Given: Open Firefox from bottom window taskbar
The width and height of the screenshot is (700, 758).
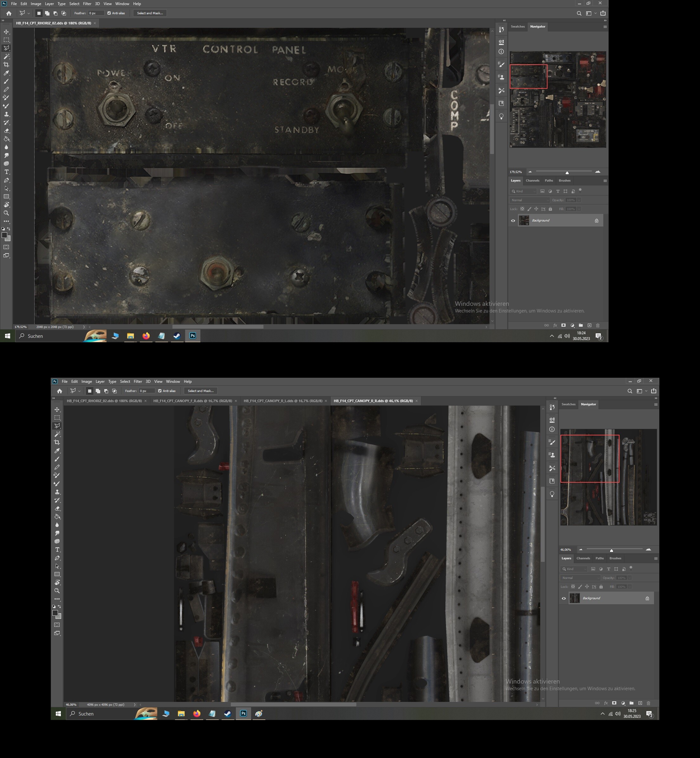Looking at the screenshot, I should click(x=197, y=714).
